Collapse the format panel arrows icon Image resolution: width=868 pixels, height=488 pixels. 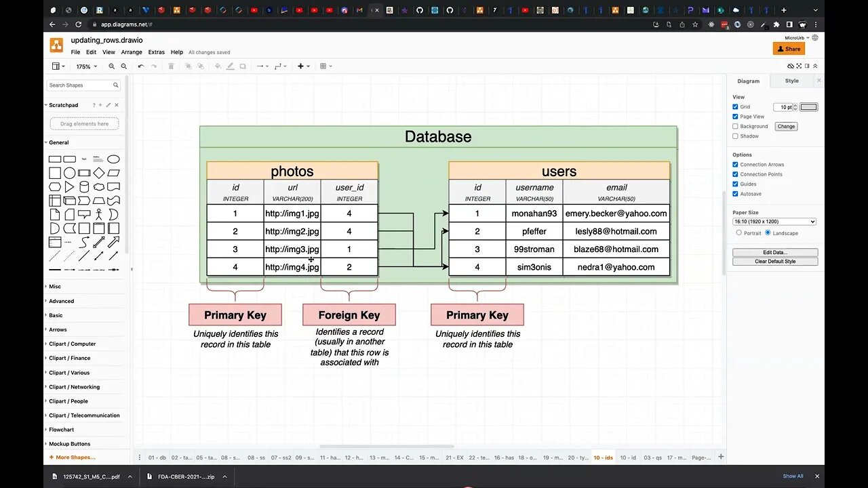815,66
